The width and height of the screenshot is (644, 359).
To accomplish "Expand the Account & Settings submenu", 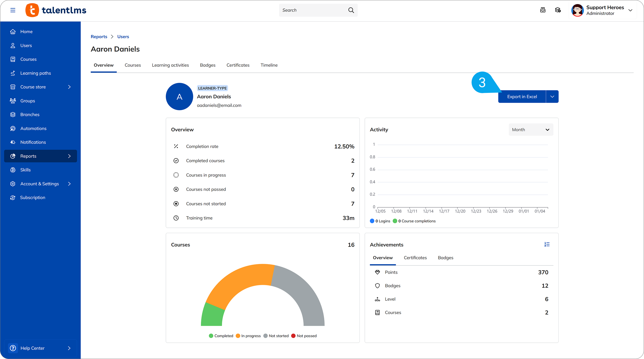I will click(69, 184).
